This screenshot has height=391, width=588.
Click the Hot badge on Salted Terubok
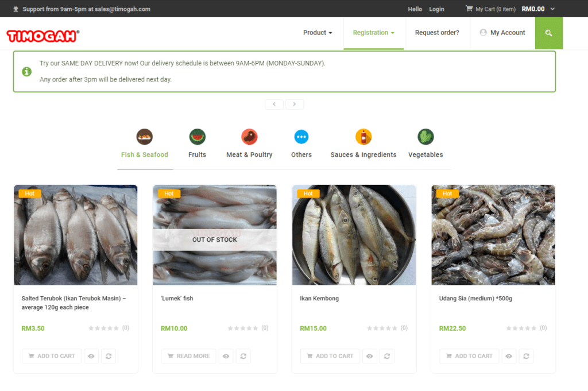tap(30, 193)
